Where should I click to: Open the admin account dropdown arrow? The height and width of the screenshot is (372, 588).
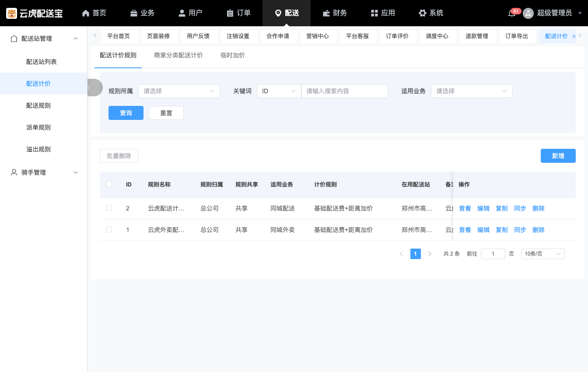[580, 13]
